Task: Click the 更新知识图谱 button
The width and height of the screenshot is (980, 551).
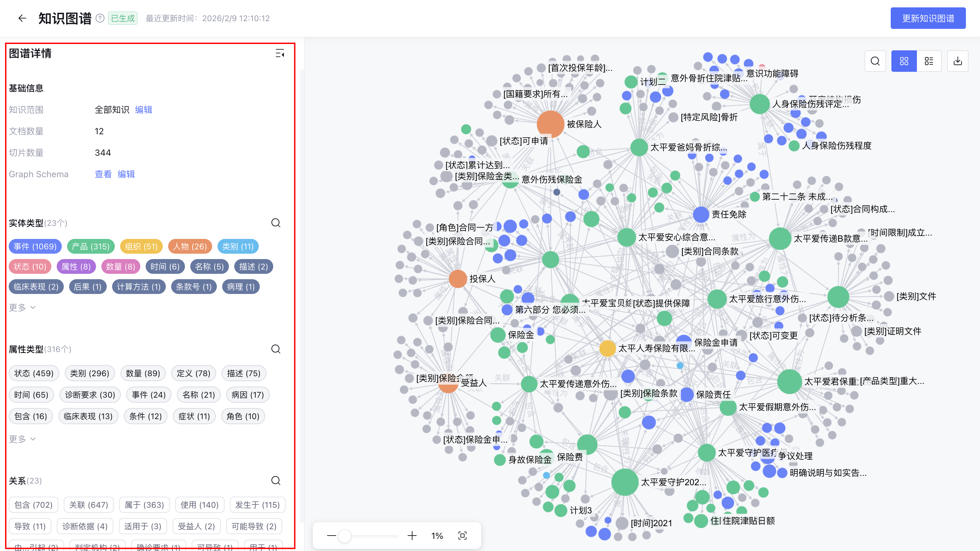Action: point(928,18)
